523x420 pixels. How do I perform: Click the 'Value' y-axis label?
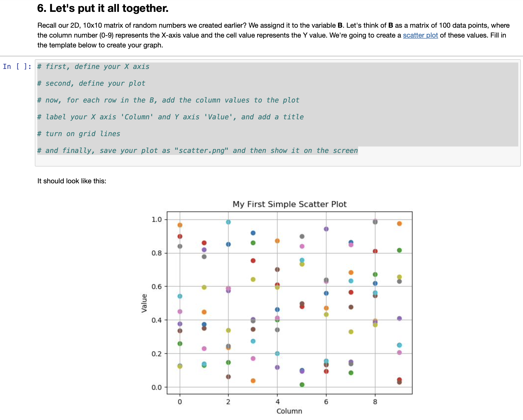click(x=144, y=303)
